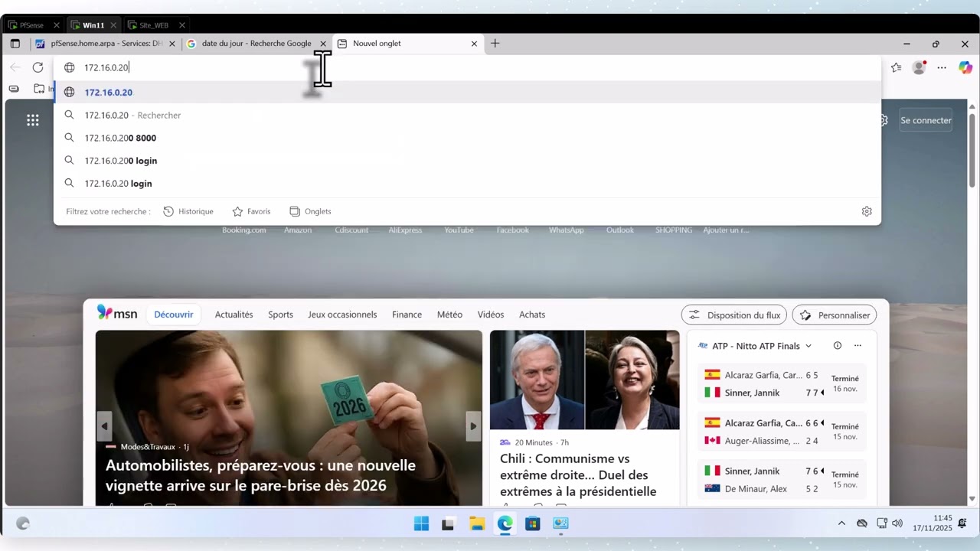Filter suggestions by Historique
Screen dimensions: 980x551
click(188, 211)
